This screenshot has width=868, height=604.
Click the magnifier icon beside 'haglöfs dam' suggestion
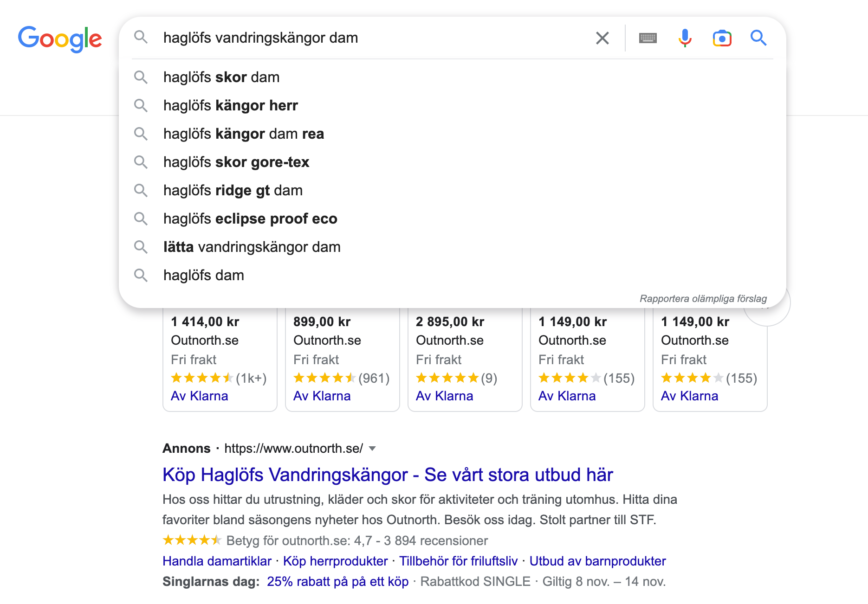coord(141,275)
